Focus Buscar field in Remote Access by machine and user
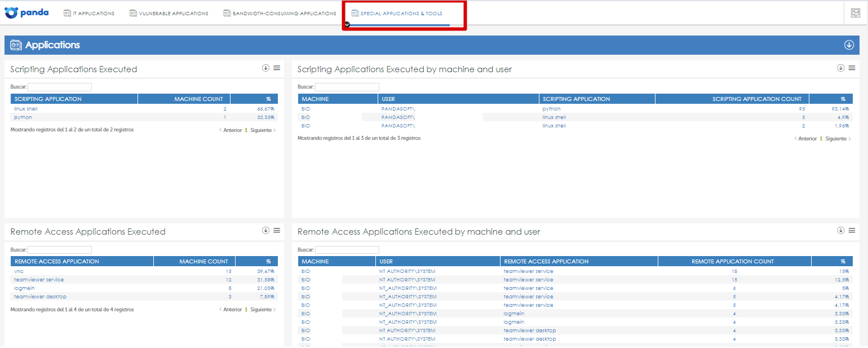 tap(347, 249)
